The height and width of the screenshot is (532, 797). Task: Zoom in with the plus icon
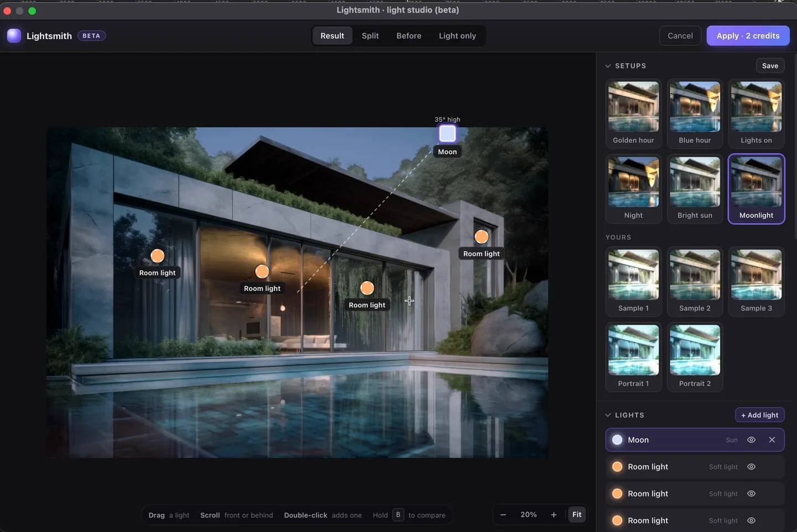pos(553,515)
